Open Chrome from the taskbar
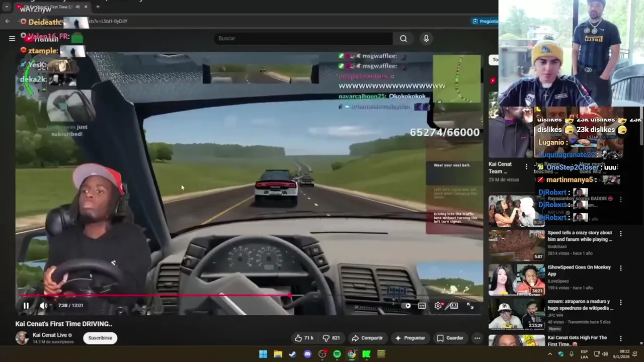Screen dimensions: 644x362 352,354
